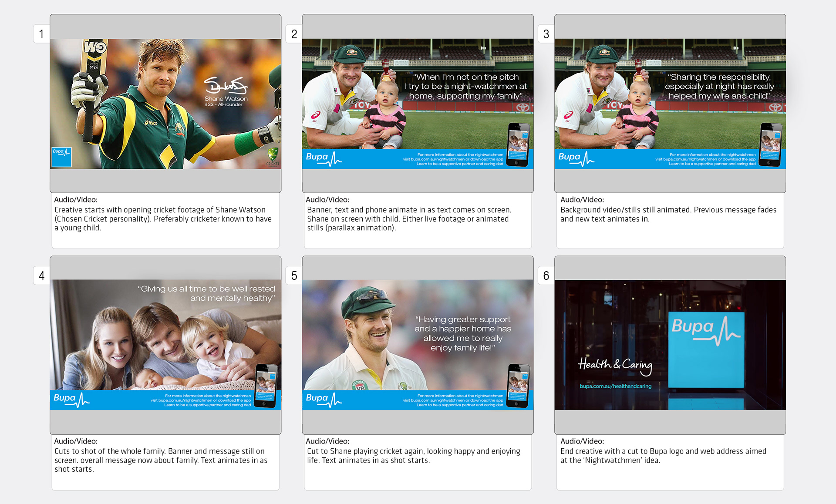
Task: Click the quote 'Giving us all time to be well rested'
Action: coord(206,293)
